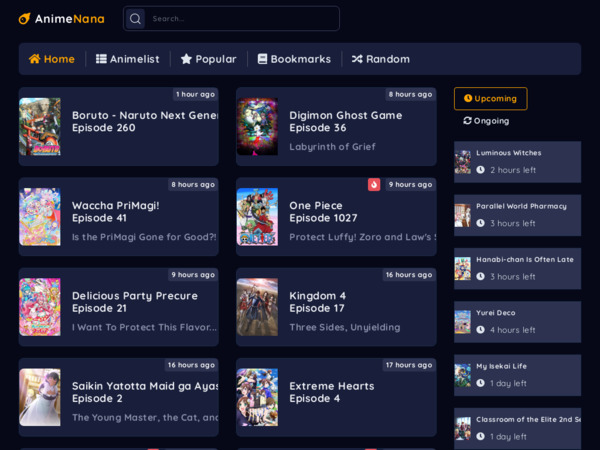Click the Home house icon
Viewport: 600px width, 450px height.
click(35, 59)
